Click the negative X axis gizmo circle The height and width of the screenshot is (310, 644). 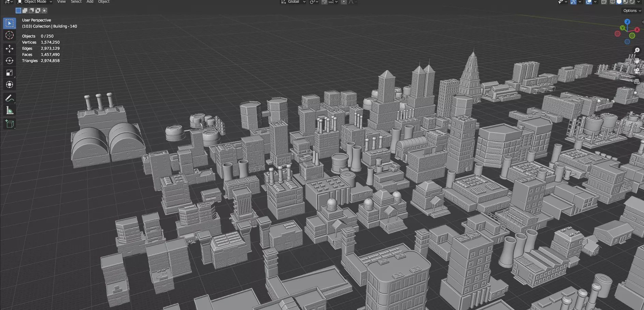point(617,34)
